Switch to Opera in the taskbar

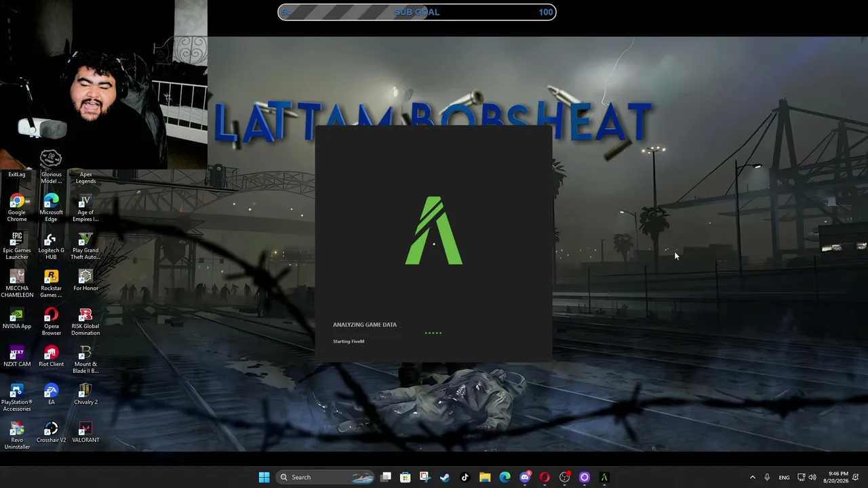(x=545, y=477)
